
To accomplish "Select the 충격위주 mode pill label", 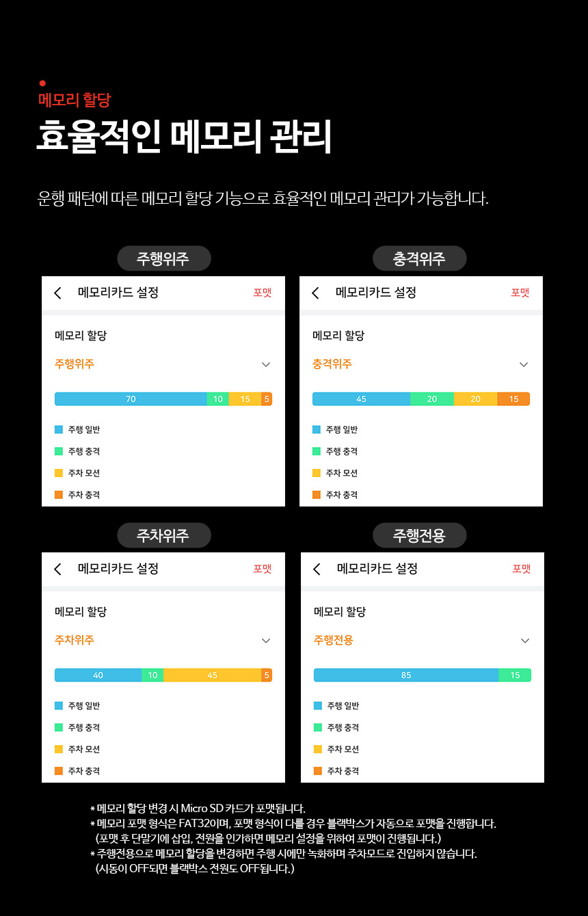I will click(419, 258).
